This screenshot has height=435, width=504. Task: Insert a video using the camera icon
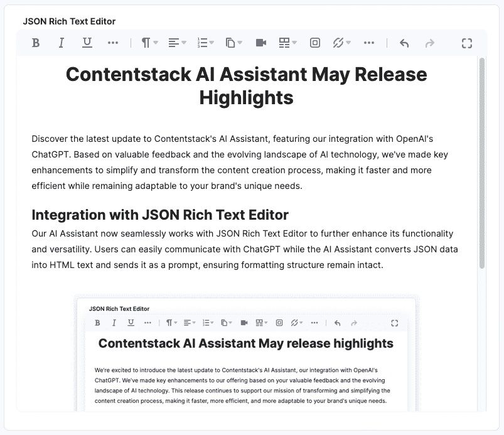pos(261,43)
